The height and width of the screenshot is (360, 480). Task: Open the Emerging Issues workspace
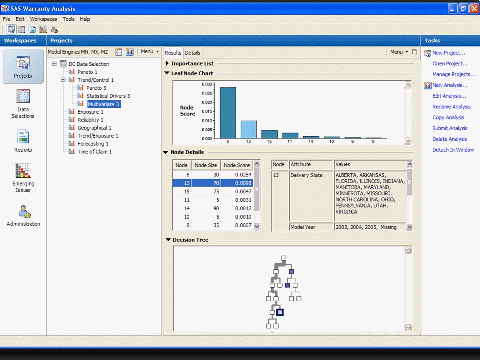tap(23, 177)
